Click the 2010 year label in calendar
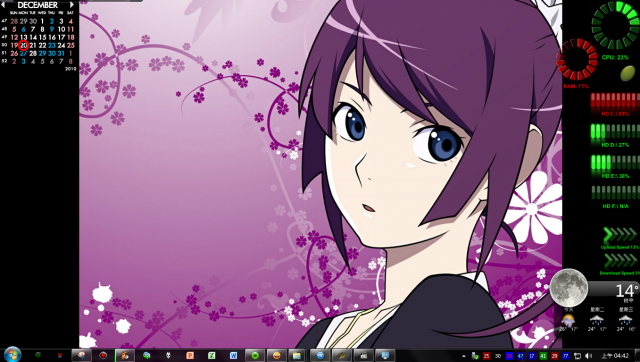The height and width of the screenshot is (362, 640). click(71, 69)
